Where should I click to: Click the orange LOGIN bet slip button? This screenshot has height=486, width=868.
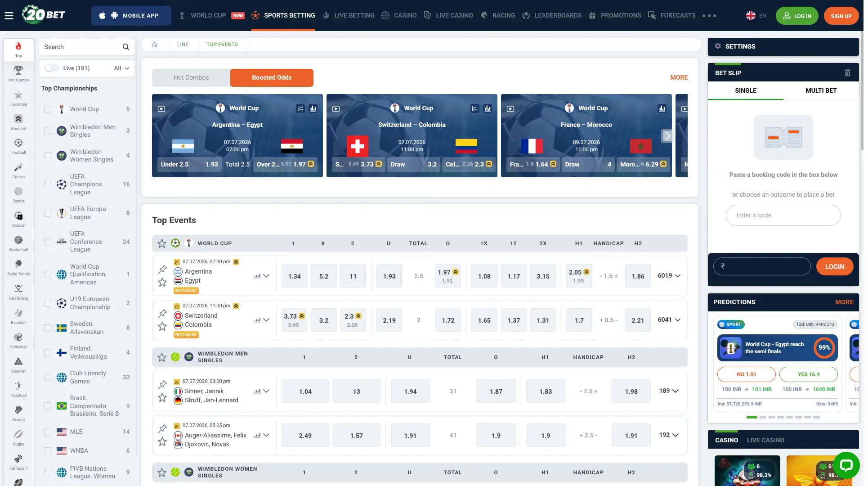click(x=835, y=267)
